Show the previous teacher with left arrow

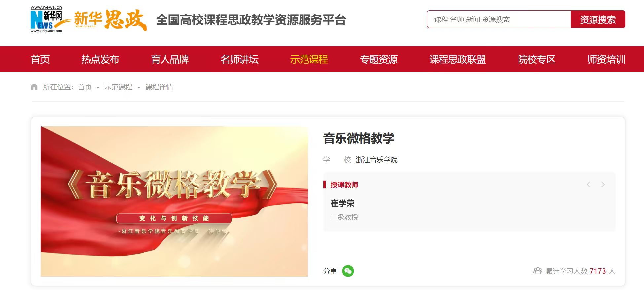tap(588, 185)
